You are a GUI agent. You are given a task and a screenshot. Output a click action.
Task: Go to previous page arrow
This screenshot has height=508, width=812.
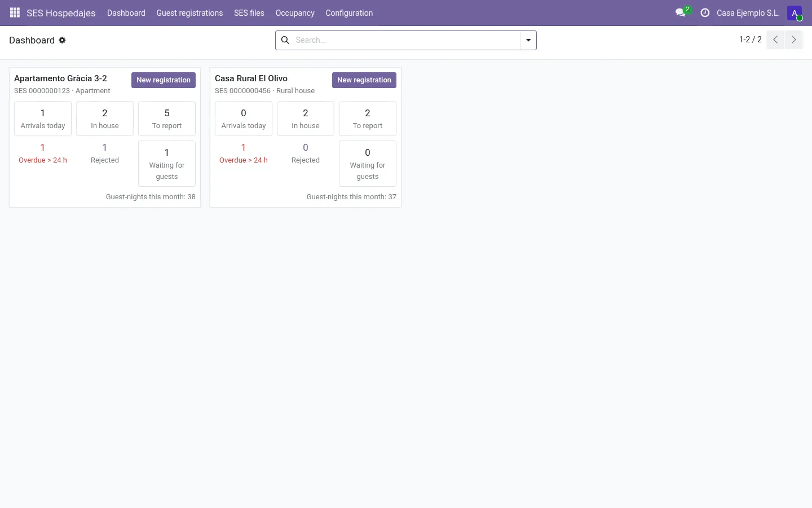(775, 40)
